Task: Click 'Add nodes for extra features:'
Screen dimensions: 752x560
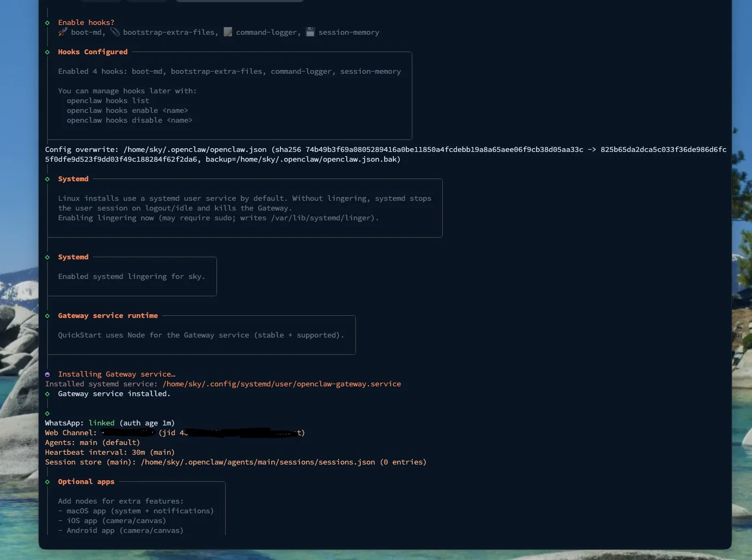Action: 121,501
